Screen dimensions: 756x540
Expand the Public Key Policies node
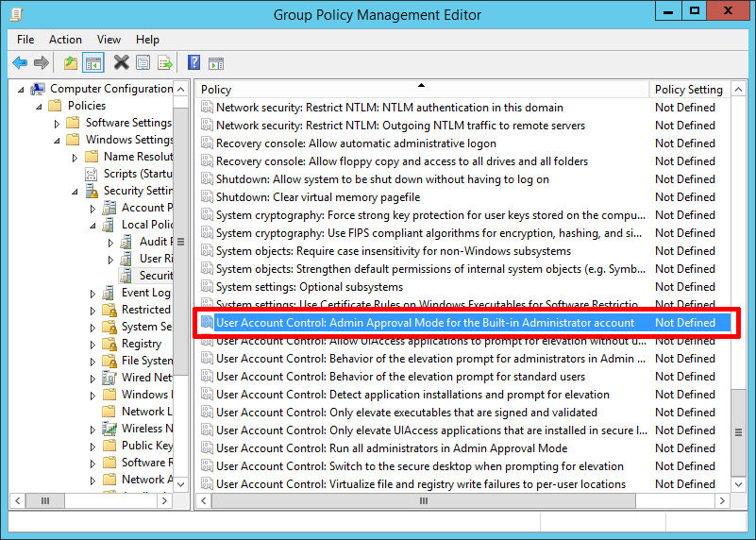(x=92, y=447)
